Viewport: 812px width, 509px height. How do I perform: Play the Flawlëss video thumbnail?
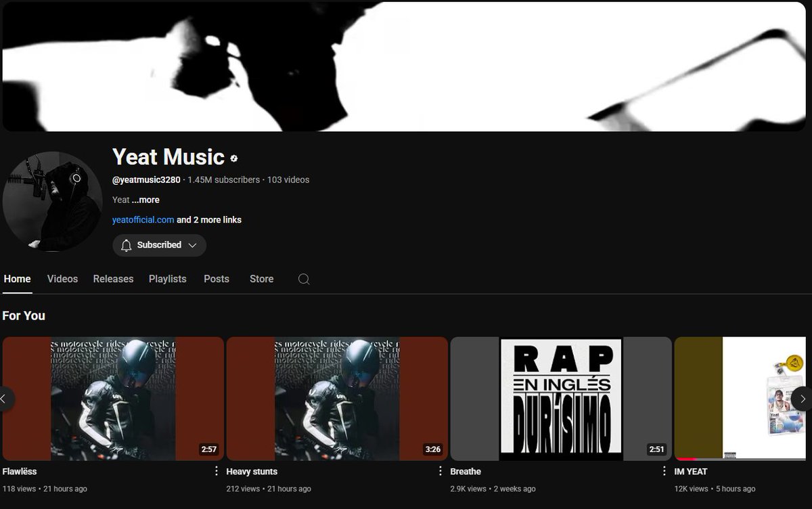[x=113, y=399]
